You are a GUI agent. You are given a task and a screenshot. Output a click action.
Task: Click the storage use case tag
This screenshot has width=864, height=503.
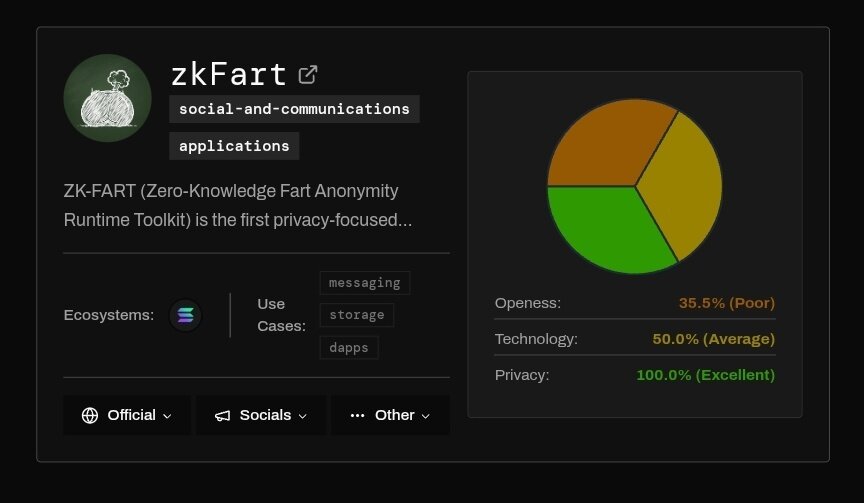[x=356, y=315]
